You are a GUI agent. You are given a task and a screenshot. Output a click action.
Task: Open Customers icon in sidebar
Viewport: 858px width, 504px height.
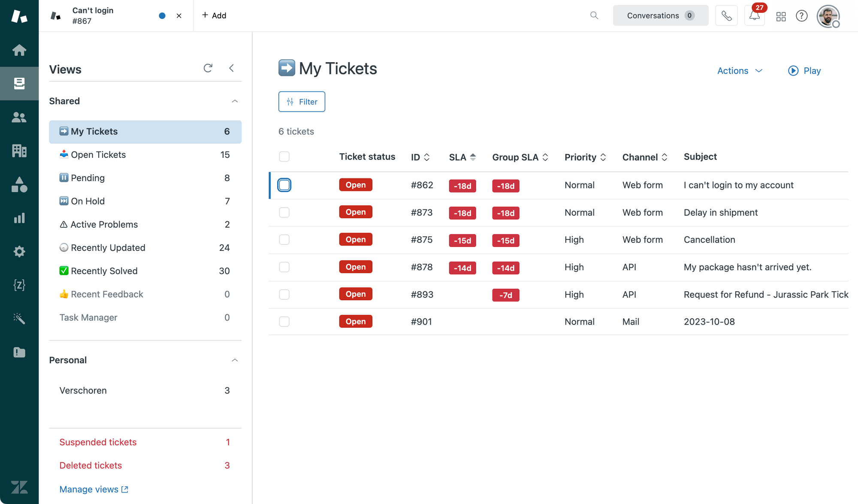[19, 117]
